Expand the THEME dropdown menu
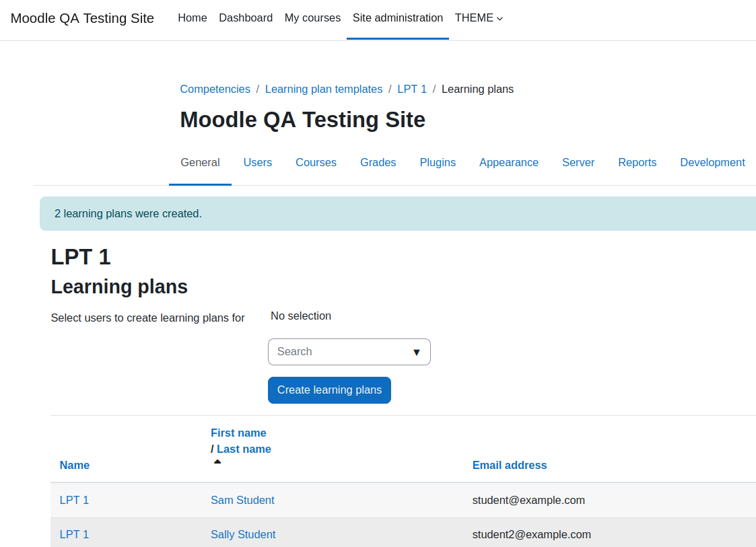Image resolution: width=756 pixels, height=547 pixels. click(479, 18)
